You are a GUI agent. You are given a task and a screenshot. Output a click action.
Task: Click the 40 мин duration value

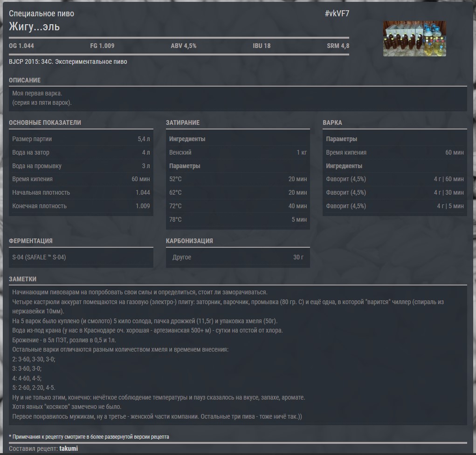pos(297,206)
